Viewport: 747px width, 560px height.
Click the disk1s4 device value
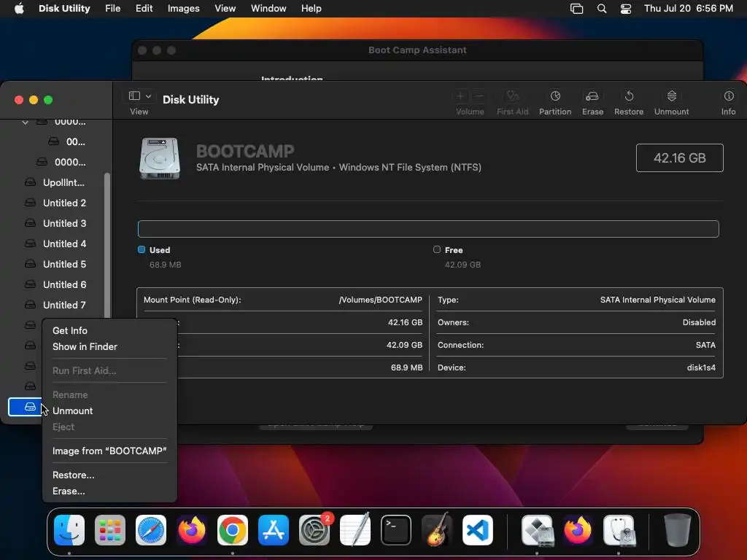click(701, 367)
